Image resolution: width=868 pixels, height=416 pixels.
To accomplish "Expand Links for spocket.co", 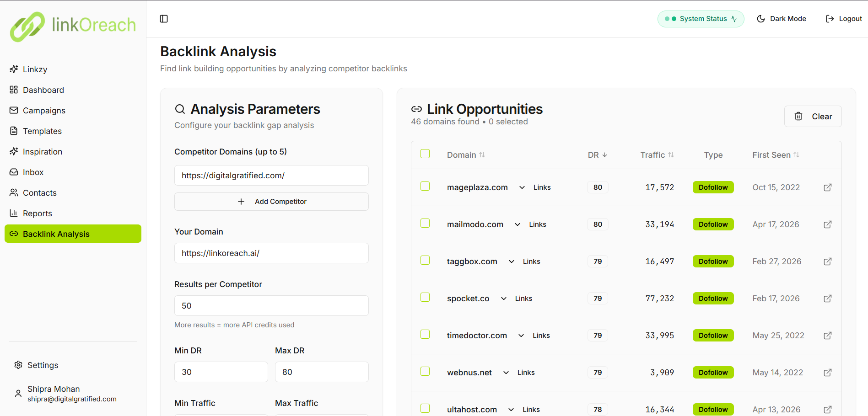I will (x=516, y=299).
